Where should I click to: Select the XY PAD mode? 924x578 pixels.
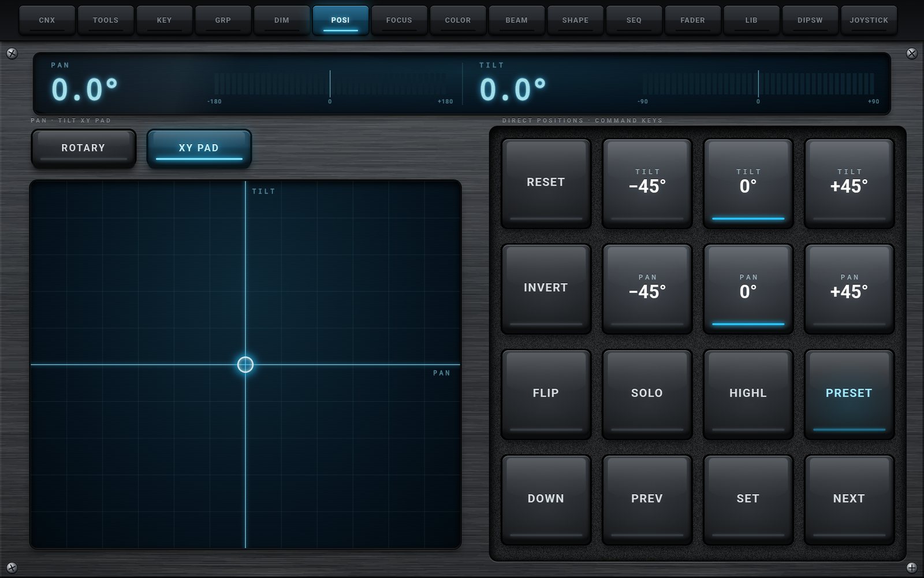click(x=199, y=148)
